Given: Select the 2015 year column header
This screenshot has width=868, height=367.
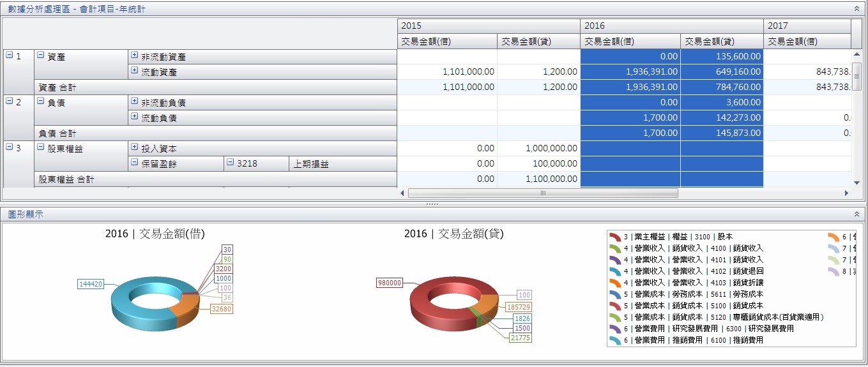Looking at the screenshot, I should [489, 26].
